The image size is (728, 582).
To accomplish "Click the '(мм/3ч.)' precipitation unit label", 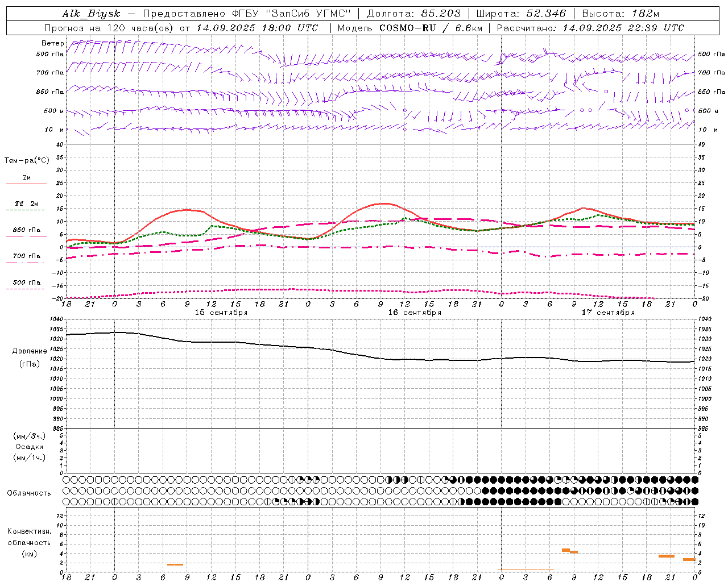I will 30,436.
